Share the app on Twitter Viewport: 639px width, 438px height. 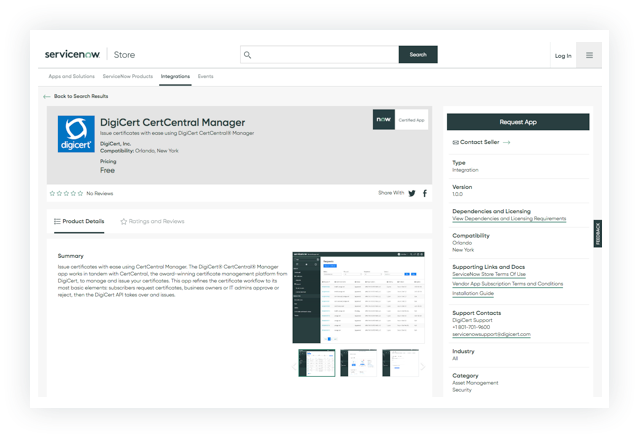tap(411, 193)
